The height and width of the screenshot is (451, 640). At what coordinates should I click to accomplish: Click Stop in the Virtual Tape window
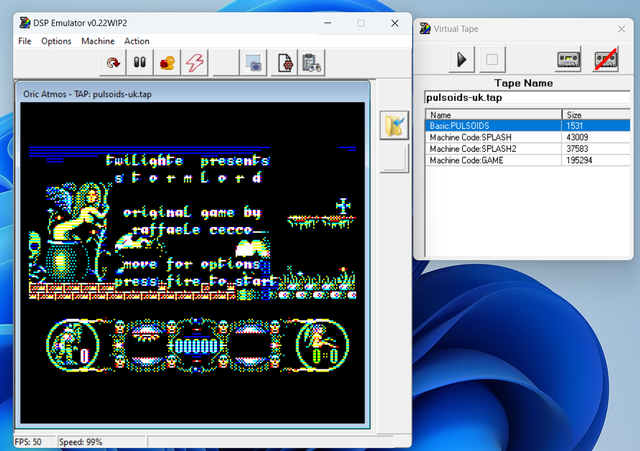[492, 60]
